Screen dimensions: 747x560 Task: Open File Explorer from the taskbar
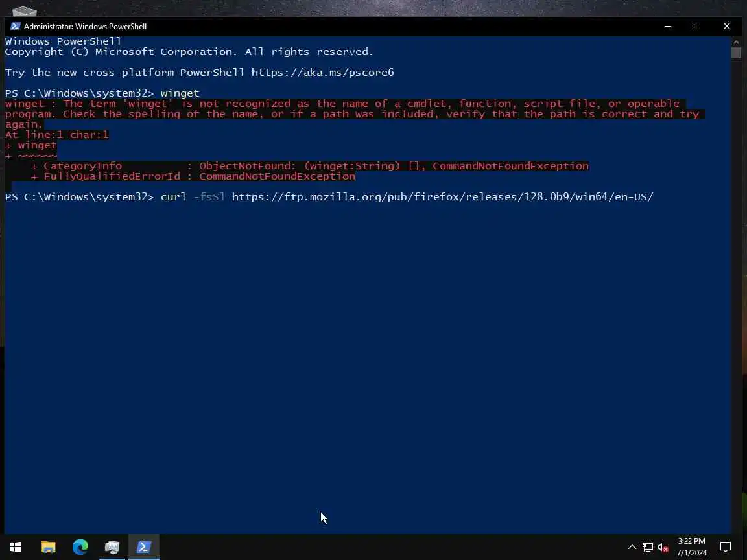click(48, 546)
